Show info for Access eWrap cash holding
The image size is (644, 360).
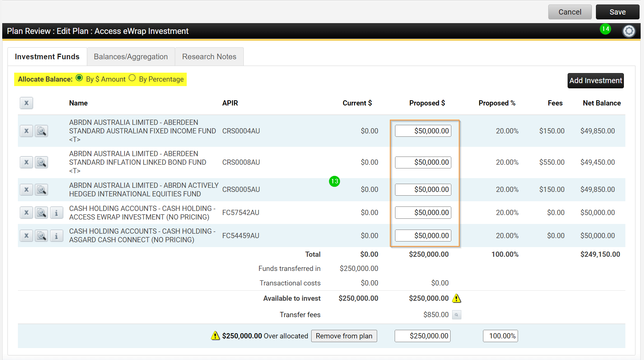(x=57, y=213)
